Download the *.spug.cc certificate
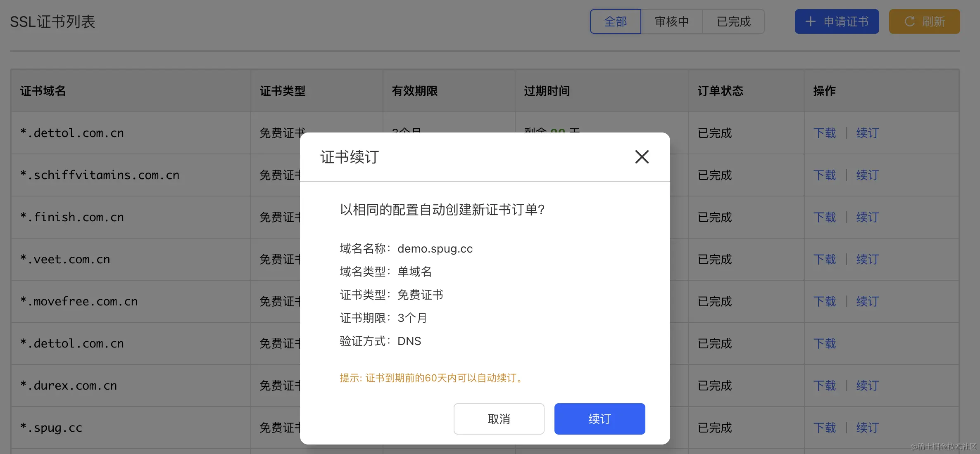This screenshot has width=980, height=454. coord(824,428)
